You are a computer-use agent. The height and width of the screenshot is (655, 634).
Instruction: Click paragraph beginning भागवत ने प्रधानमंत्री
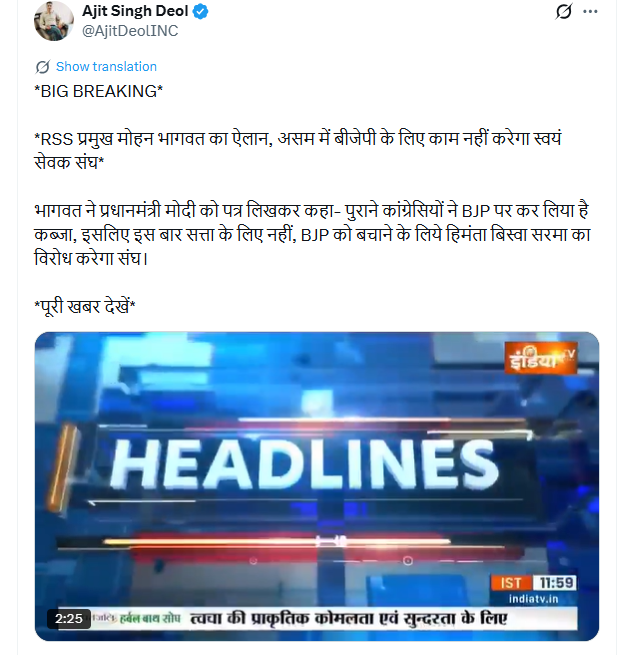[x=312, y=234]
